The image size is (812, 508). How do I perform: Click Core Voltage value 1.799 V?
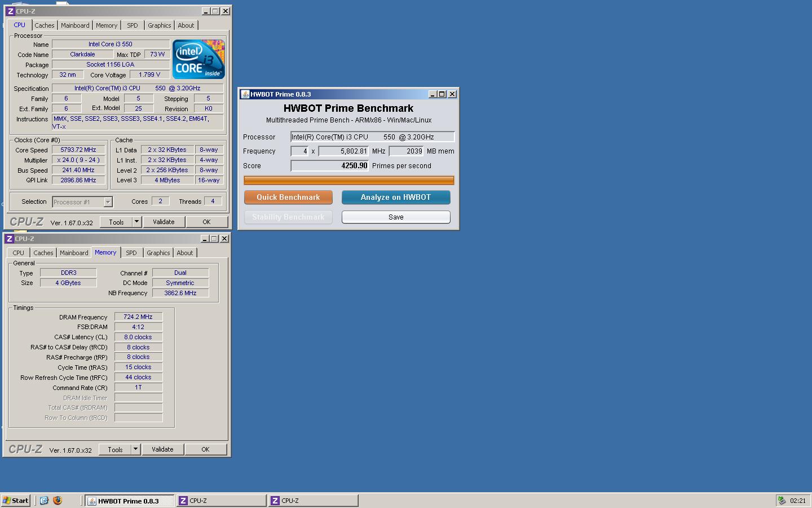point(149,75)
